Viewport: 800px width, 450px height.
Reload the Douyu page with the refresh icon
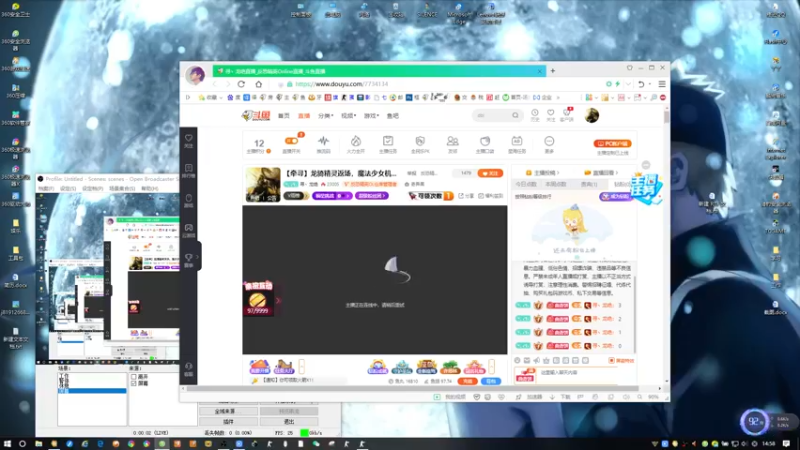pos(241,84)
